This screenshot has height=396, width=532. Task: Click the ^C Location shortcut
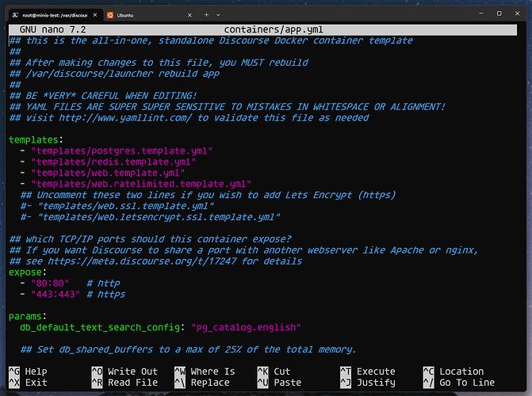click(454, 371)
